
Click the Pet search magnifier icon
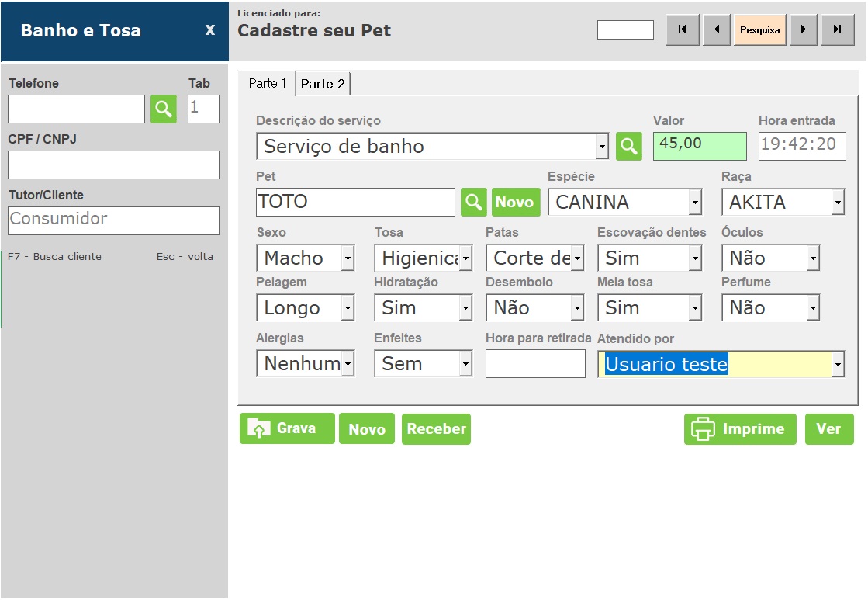[x=474, y=203]
